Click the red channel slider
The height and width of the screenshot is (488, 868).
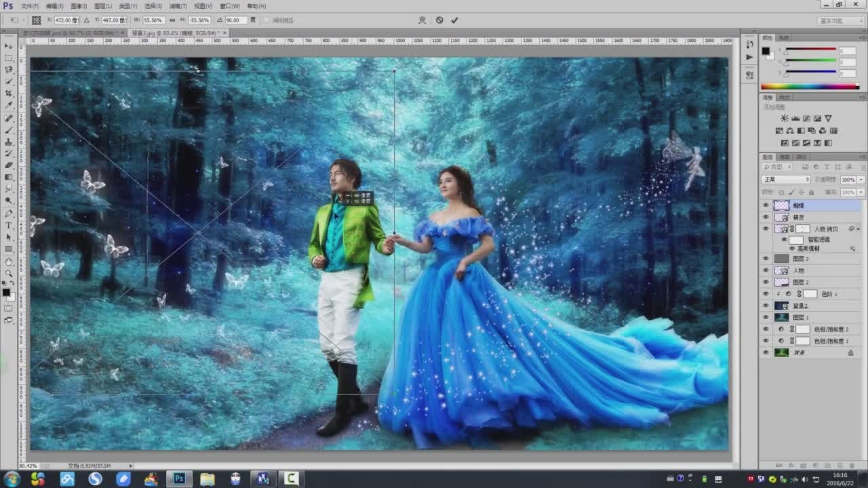(810, 50)
